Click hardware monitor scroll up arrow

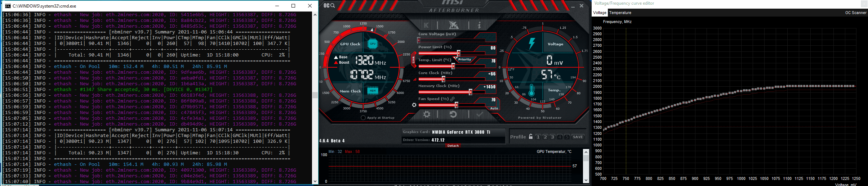[586, 152]
